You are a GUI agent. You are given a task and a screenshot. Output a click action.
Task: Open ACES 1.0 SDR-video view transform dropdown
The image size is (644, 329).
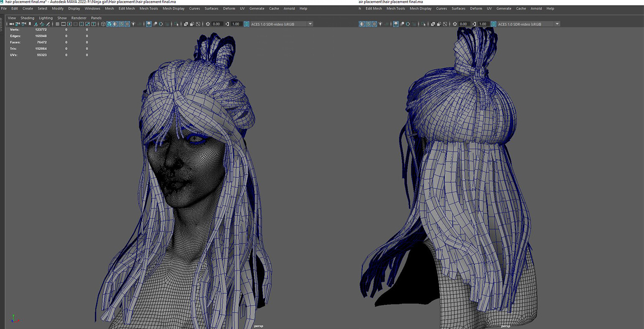(310, 24)
